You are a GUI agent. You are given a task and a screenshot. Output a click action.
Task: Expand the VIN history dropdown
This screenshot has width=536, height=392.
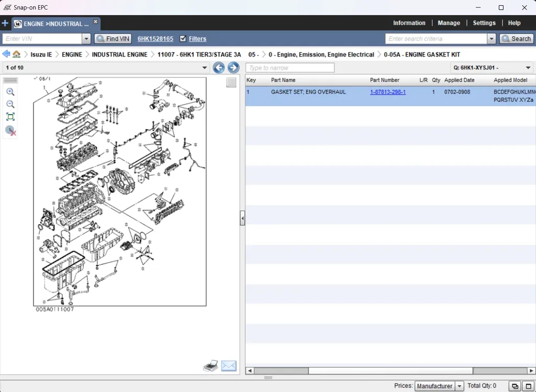click(86, 39)
